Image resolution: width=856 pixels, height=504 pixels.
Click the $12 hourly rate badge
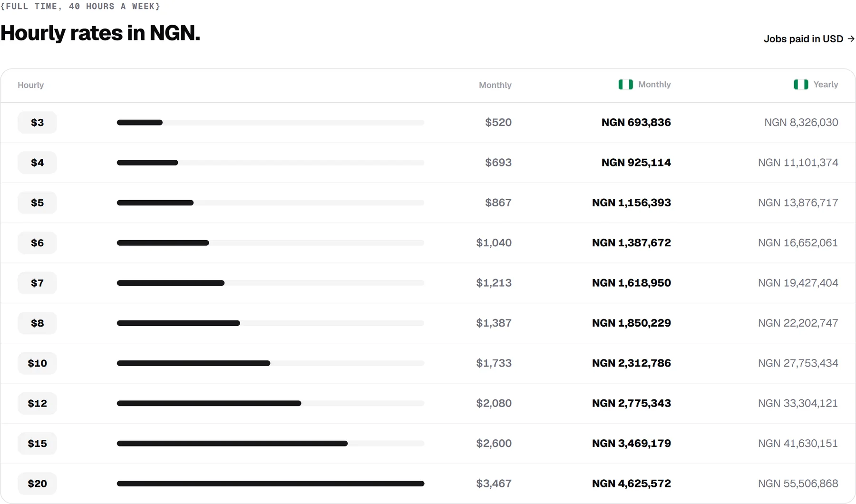click(37, 403)
